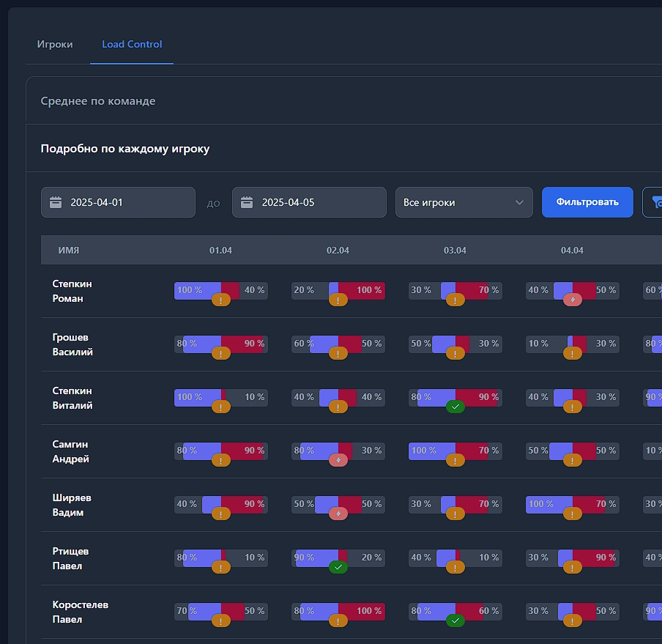Click warning badge for Грошев Василий on 04.04
662x644 pixels.
click(573, 353)
